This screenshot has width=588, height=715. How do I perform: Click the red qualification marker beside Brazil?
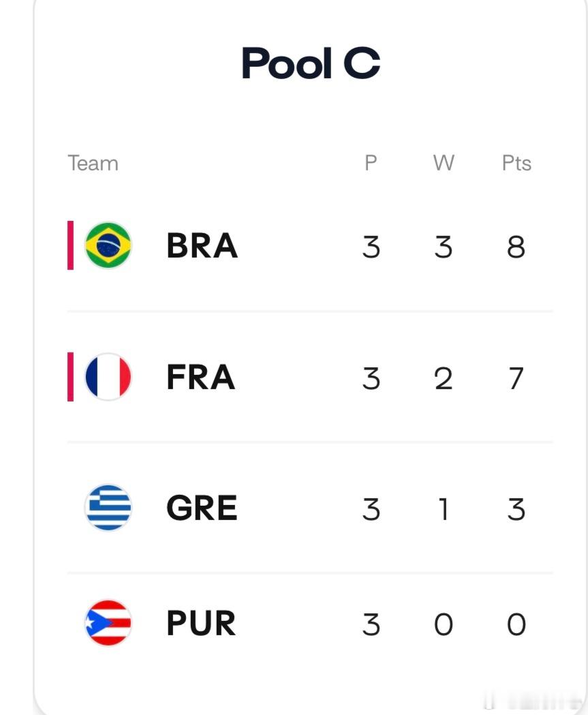click(x=70, y=245)
